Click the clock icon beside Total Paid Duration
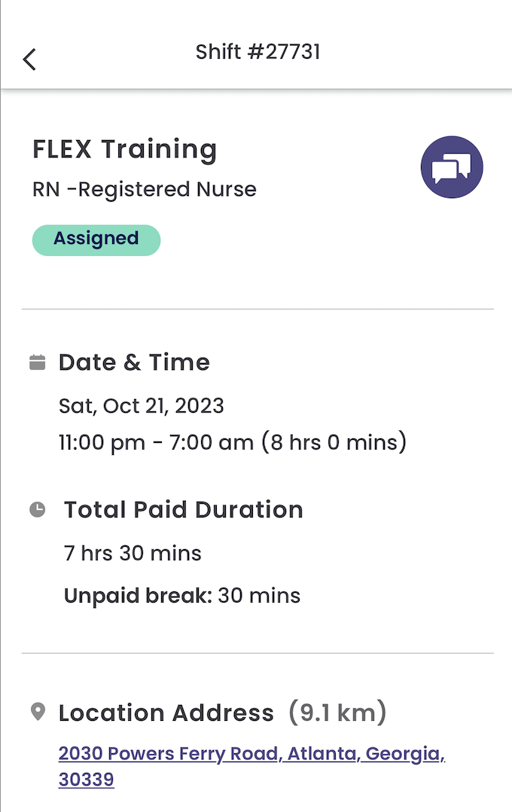512x812 pixels. pos(38,509)
